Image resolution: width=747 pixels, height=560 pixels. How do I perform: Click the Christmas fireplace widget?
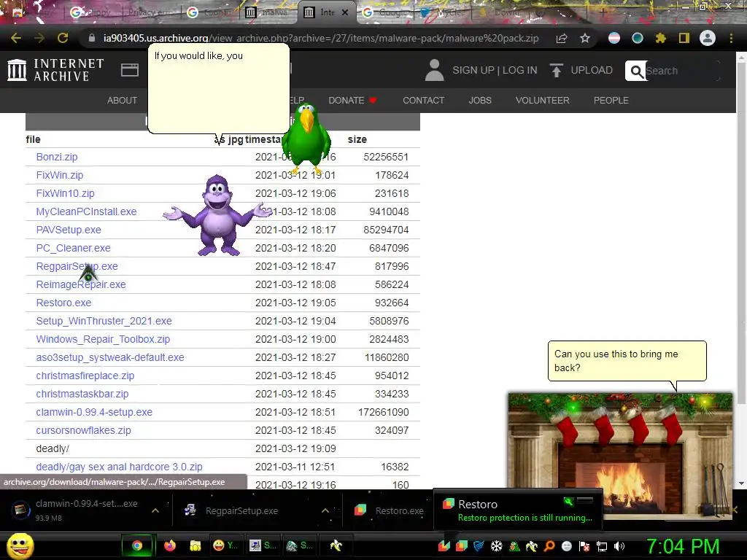click(x=620, y=456)
